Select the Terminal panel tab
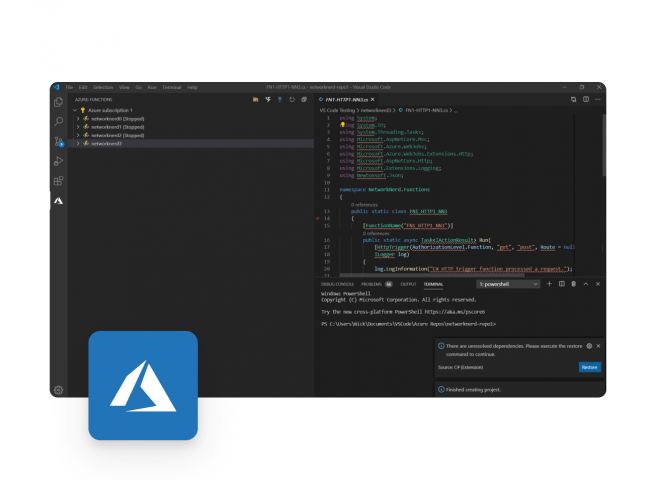Viewport: 656px width, 480px height. [433, 284]
